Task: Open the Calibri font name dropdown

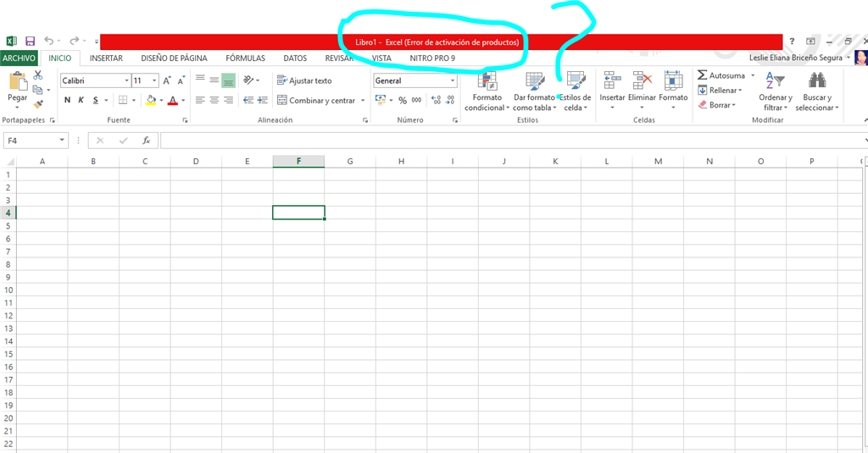Action: 127,80
